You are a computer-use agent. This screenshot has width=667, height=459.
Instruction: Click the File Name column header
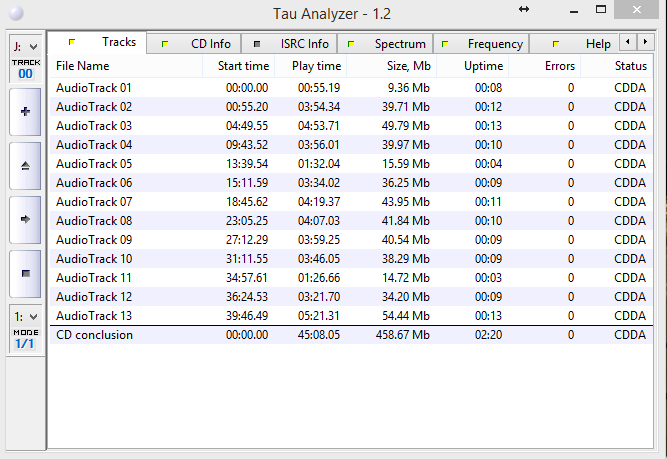pos(126,66)
